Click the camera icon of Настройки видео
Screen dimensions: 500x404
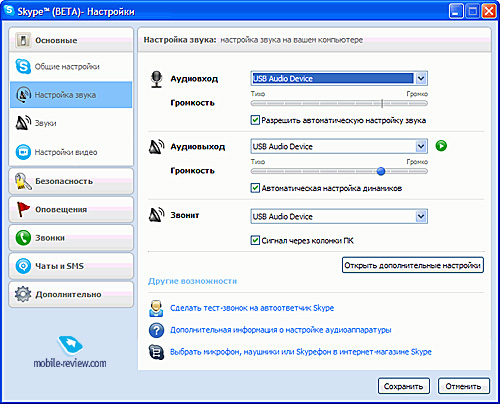coord(23,152)
